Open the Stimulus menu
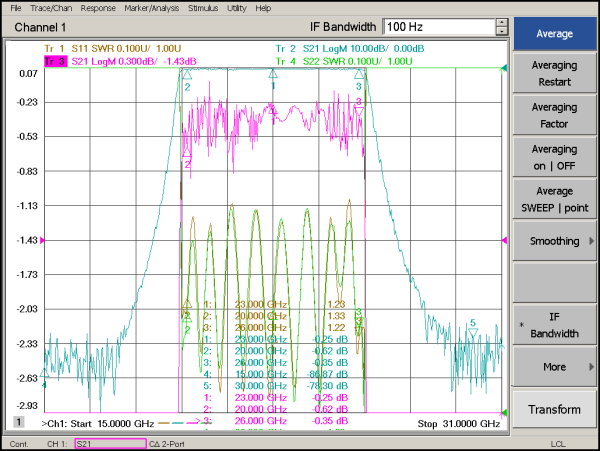 203,7
